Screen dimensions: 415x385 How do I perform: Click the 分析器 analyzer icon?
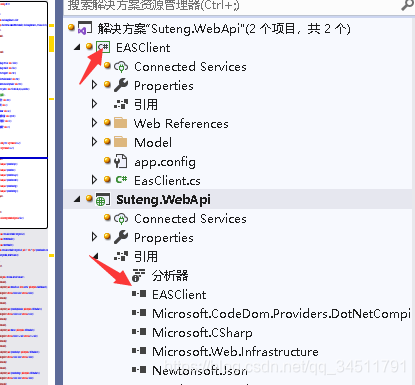coord(138,276)
